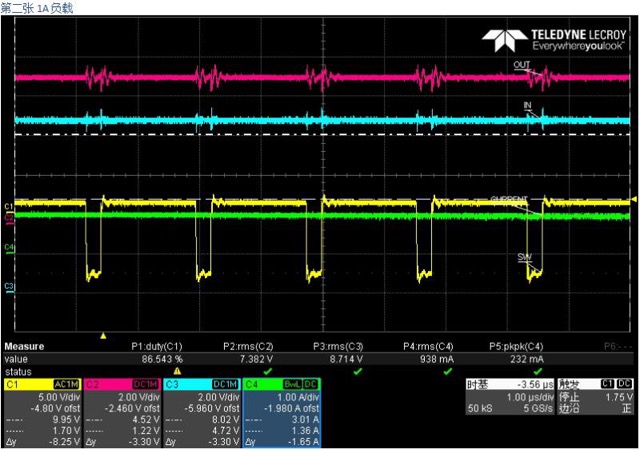Click the 9.95 V cursor readout of C1
The width and height of the screenshot is (640, 450).
(x=66, y=419)
